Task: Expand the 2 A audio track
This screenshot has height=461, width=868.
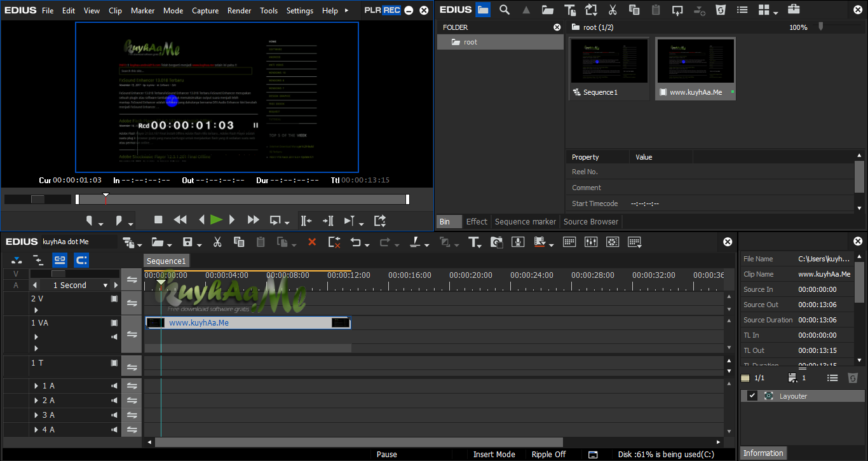Action: 36,401
